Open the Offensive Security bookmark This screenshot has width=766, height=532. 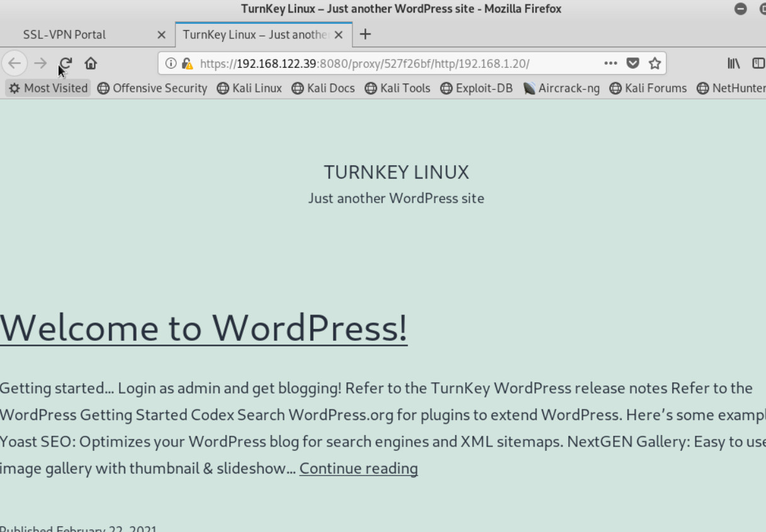coord(152,88)
